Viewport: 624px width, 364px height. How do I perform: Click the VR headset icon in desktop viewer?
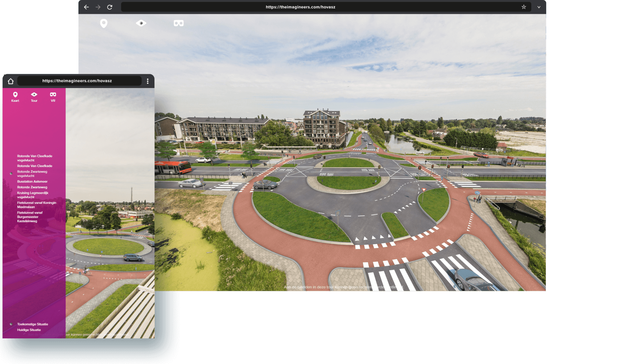coord(178,23)
